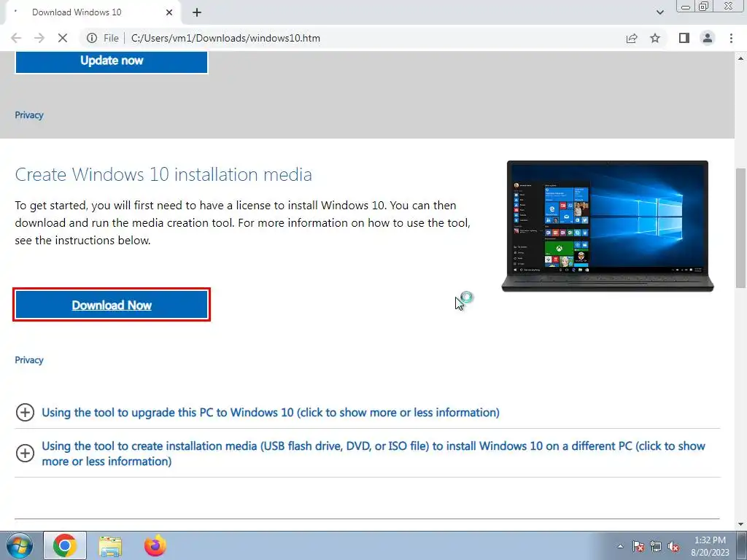Image resolution: width=747 pixels, height=560 pixels.
Task: Go forward with the forward arrow
Action: (39, 38)
